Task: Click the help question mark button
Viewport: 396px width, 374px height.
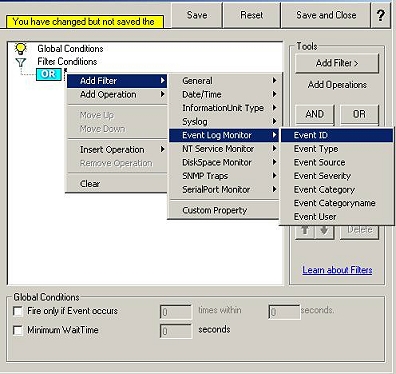Action: pyautogui.click(x=381, y=15)
